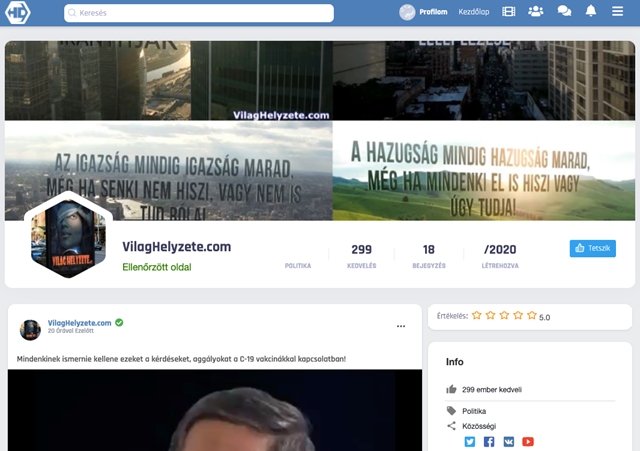Open the page's YouTube link
Viewport: 640px width, 451px height.
(x=528, y=442)
